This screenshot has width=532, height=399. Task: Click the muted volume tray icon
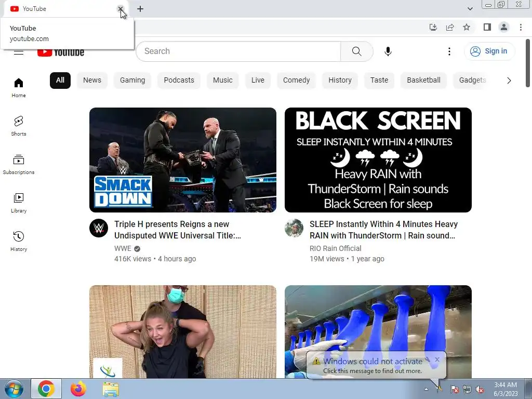480,389
